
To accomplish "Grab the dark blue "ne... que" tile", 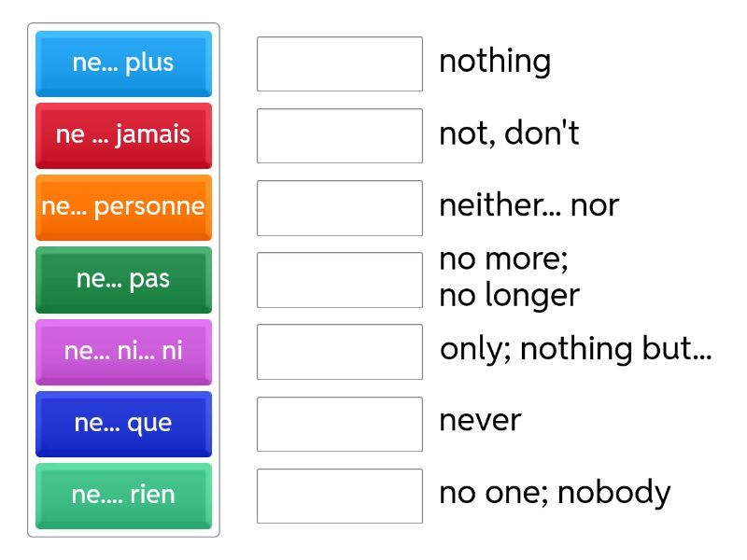I will coord(123,424).
